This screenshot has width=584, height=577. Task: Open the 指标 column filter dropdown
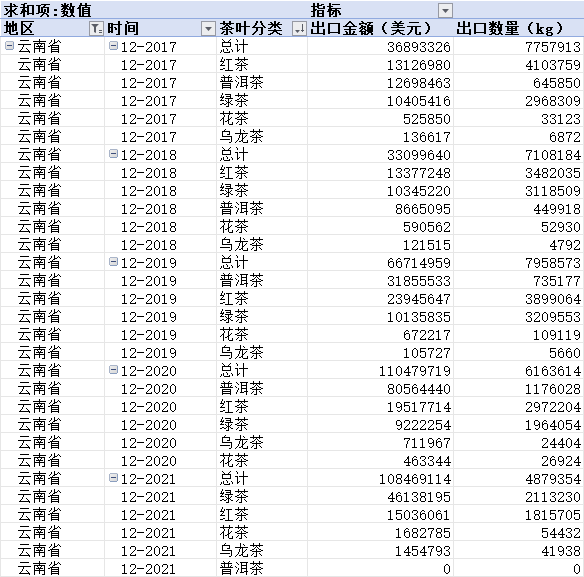(445, 10)
